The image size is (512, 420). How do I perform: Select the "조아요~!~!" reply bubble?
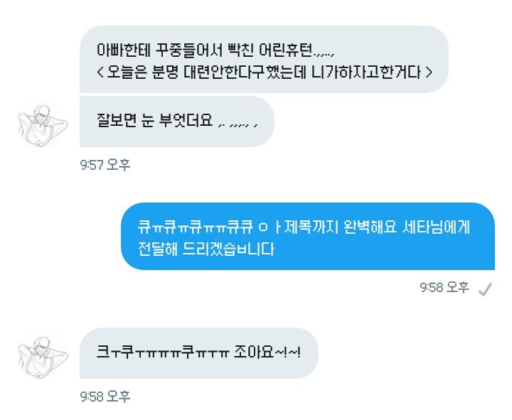(x=199, y=353)
